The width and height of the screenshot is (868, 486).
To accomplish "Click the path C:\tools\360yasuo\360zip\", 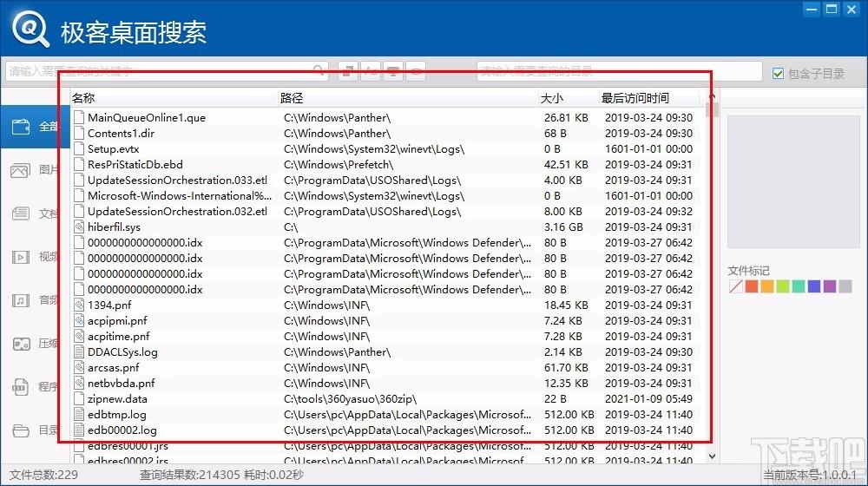I will pyautogui.click(x=350, y=399).
